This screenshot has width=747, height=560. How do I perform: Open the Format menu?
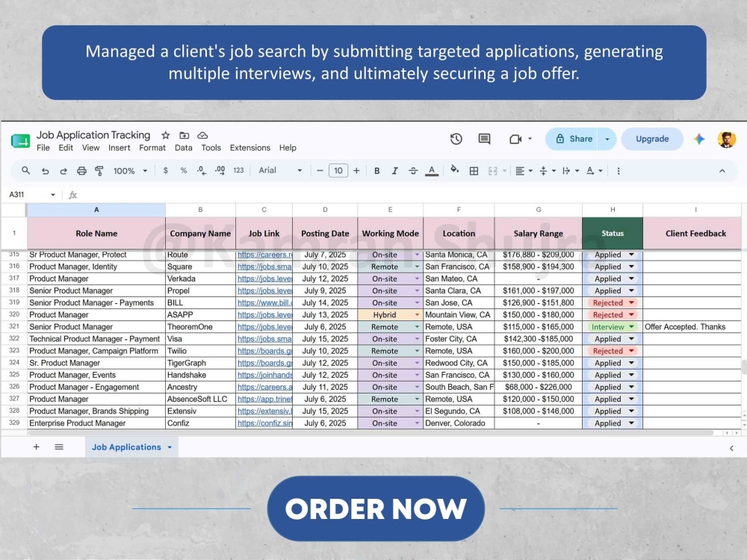(152, 148)
